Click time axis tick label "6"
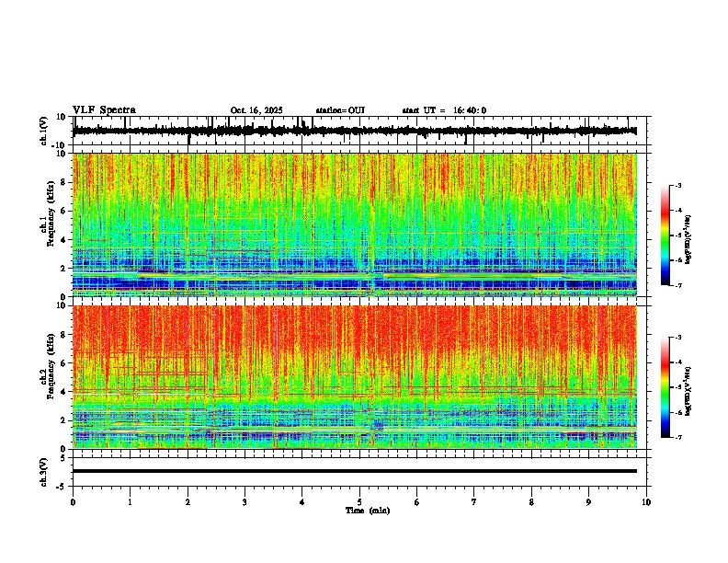728x563 pixels. tap(416, 502)
